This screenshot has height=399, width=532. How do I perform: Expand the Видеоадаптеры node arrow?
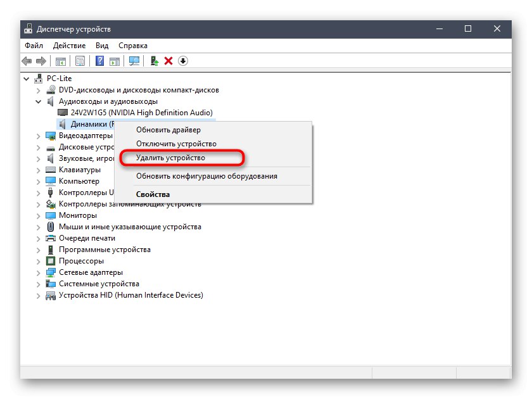click(x=39, y=136)
